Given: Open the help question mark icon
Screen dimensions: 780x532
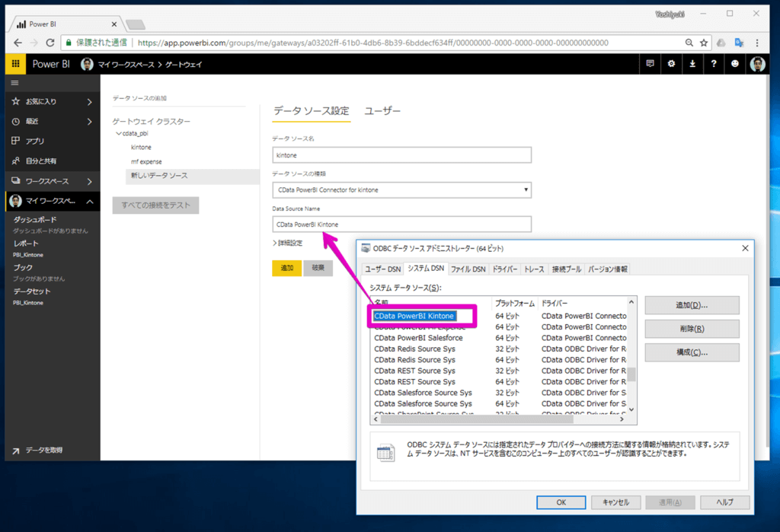Looking at the screenshot, I should 714,64.
